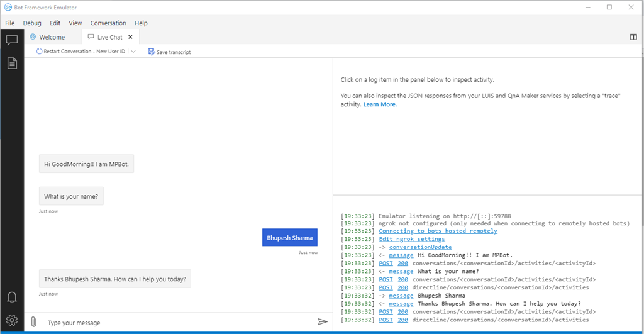
Task: Select the Live Chat tab
Action: coord(110,37)
